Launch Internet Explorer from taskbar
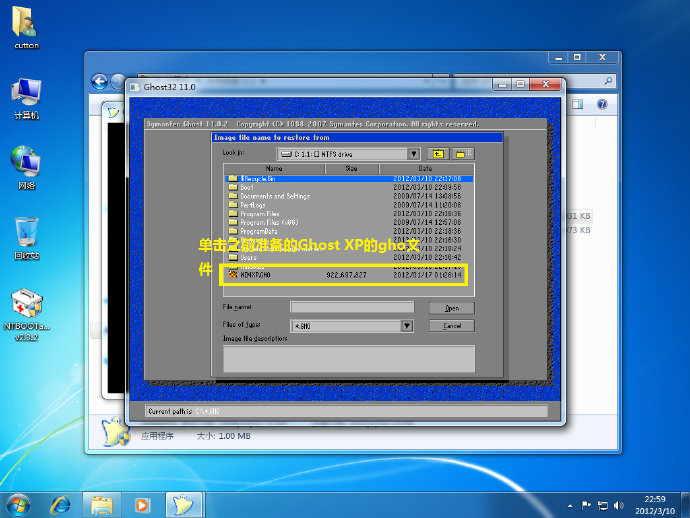The width and height of the screenshot is (690, 518). tap(60, 505)
